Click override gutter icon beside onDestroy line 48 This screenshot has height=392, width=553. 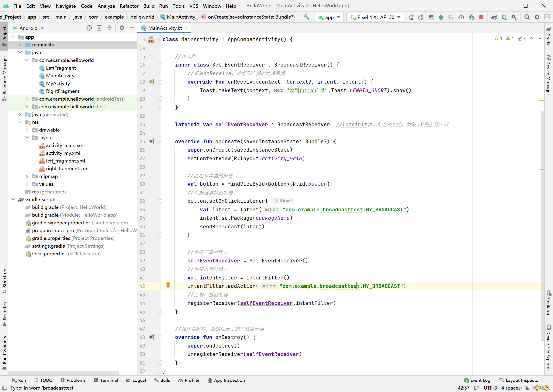tap(152, 337)
